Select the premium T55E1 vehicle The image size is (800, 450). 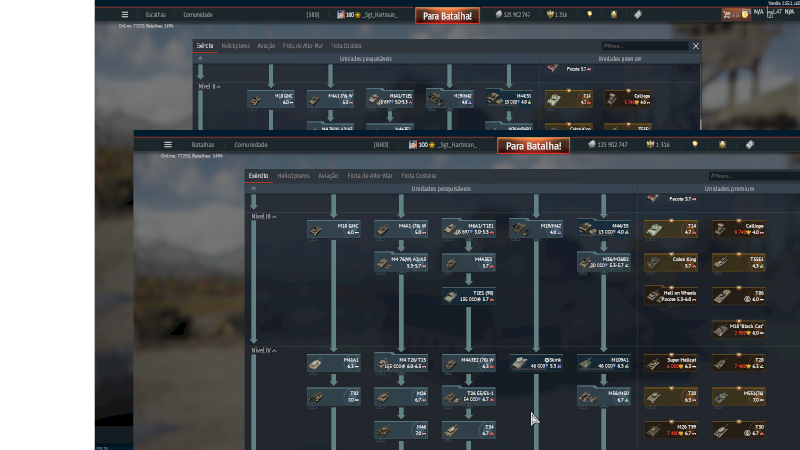[739, 263]
